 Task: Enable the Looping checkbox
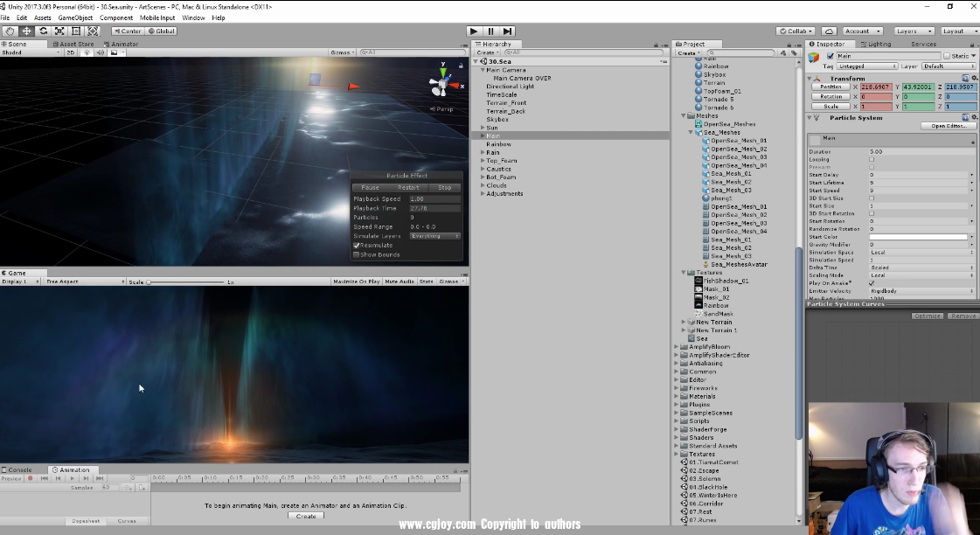(872, 160)
